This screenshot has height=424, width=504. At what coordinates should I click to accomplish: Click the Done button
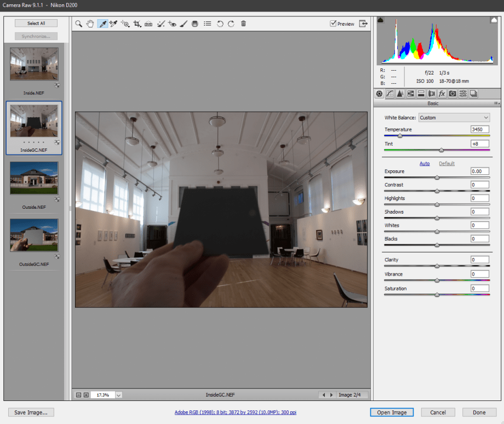point(479,412)
